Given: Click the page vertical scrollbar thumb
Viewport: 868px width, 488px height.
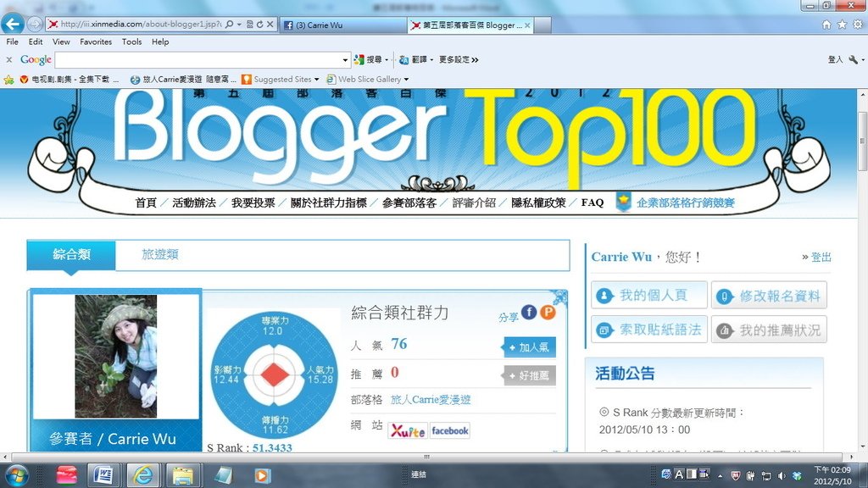Looking at the screenshot, I should (862, 141).
